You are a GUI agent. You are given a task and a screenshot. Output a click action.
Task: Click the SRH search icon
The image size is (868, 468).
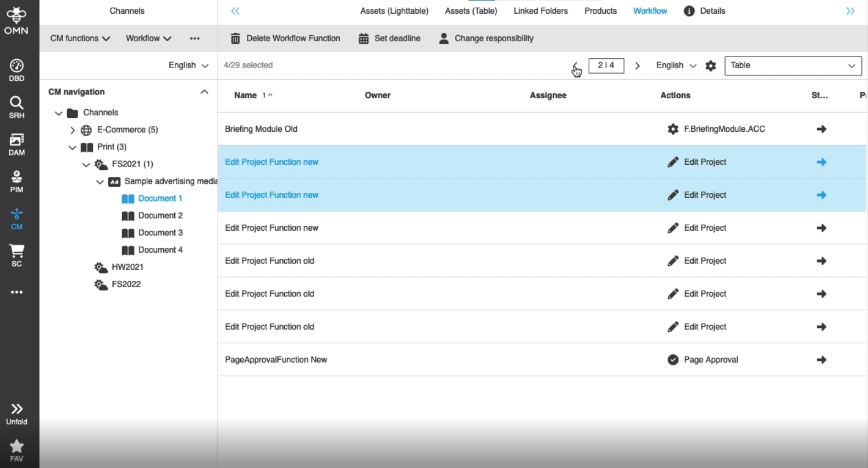click(16, 107)
